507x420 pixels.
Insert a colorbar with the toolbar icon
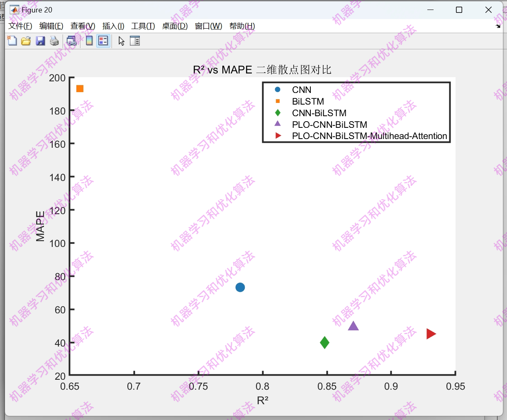coord(89,41)
